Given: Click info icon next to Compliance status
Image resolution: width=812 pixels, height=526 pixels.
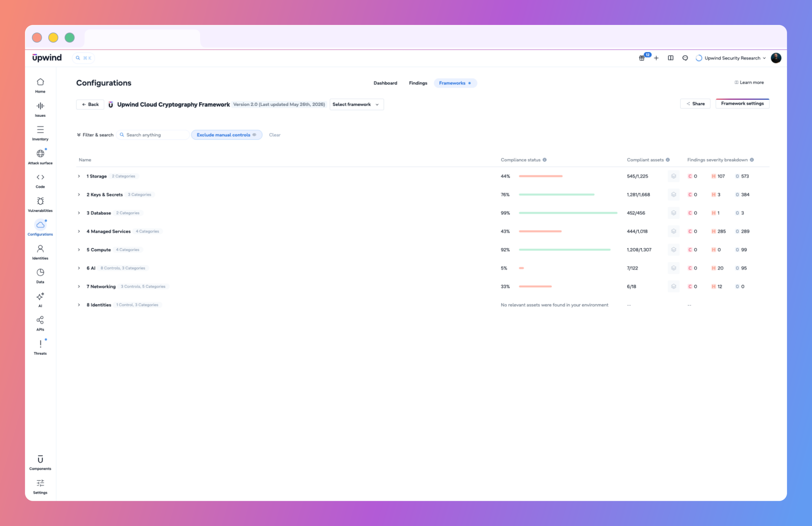Looking at the screenshot, I should pos(545,160).
